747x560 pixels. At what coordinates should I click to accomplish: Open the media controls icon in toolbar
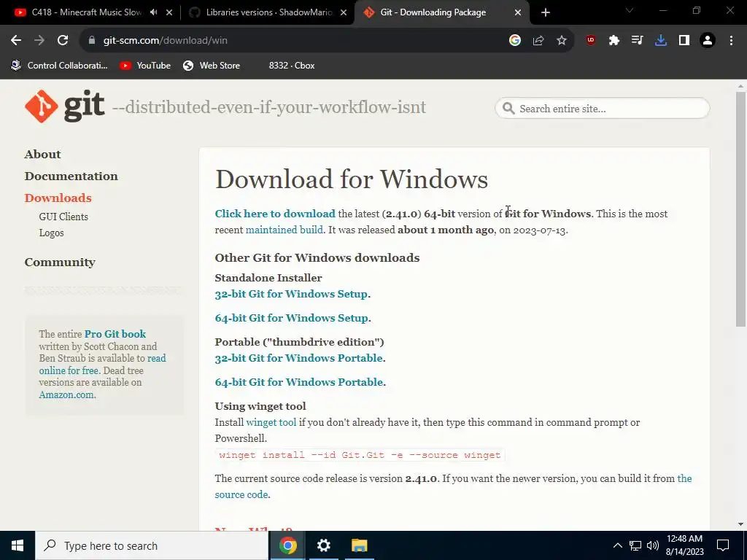[638, 41]
